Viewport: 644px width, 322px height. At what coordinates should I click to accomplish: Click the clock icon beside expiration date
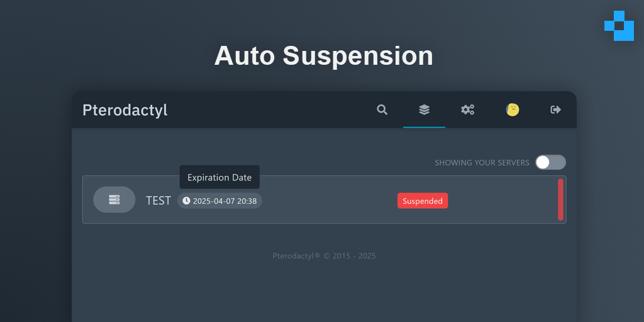pos(186,201)
